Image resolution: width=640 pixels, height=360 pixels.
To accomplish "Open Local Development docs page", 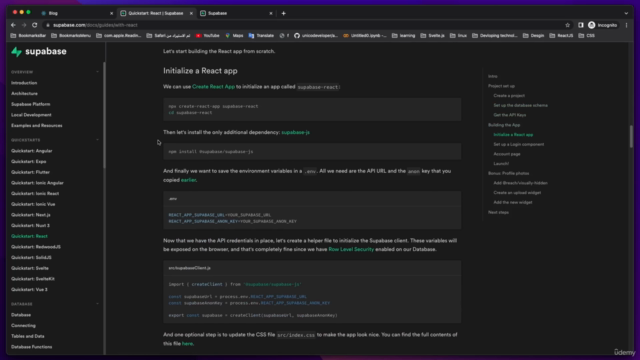I will [31, 115].
